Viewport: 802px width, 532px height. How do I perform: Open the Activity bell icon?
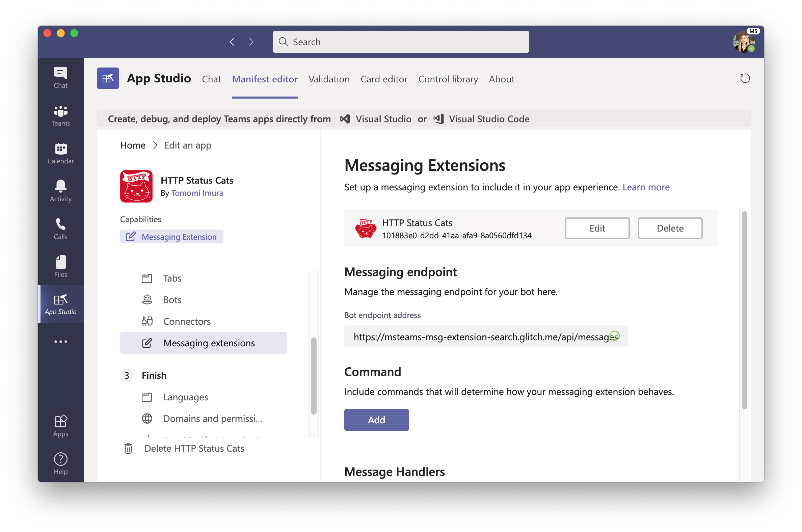coord(60,191)
